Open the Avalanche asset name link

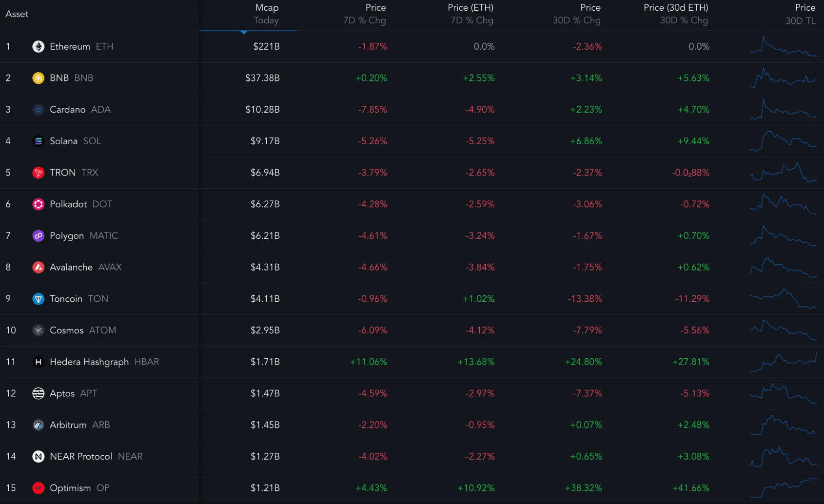(x=71, y=267)
